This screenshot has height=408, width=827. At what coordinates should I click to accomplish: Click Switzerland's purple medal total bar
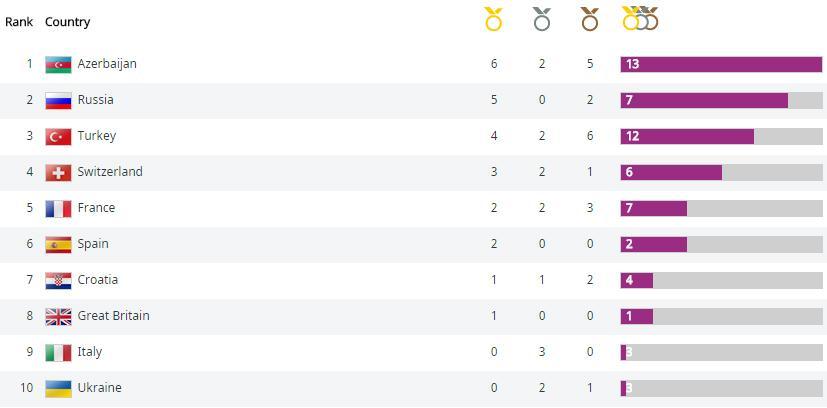coord(671,172)
